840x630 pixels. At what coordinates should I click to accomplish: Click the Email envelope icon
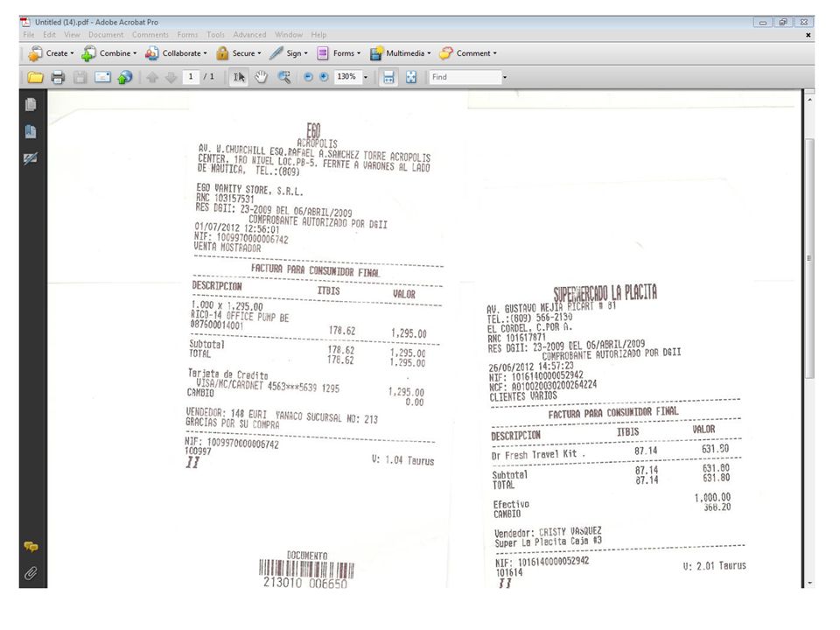(x=102, y=78)
